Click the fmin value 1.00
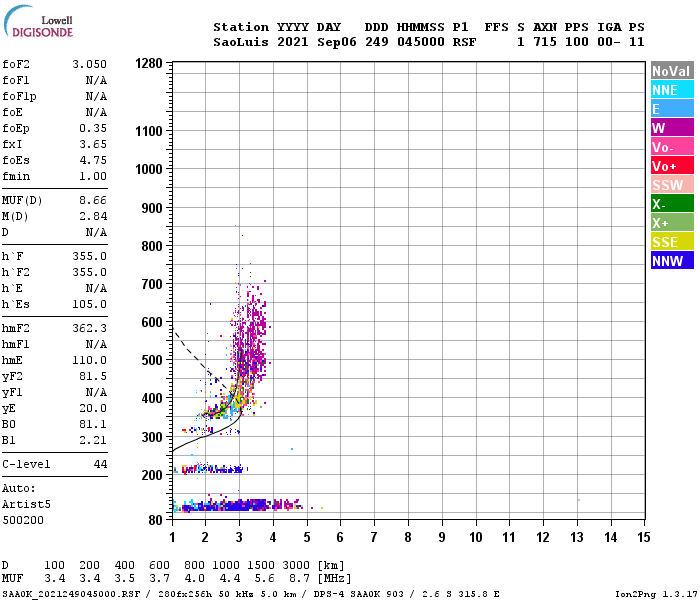 pyautogui.click(x=93, y=176)
